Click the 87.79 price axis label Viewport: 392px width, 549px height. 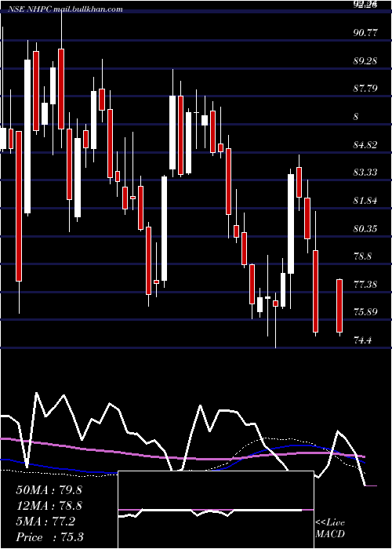365,88
